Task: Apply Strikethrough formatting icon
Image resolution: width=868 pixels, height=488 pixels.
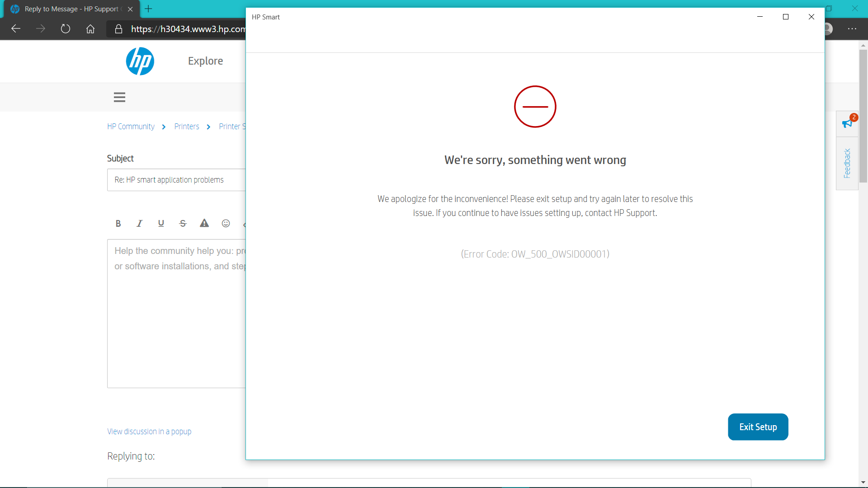Action: [x=183, y=223]
